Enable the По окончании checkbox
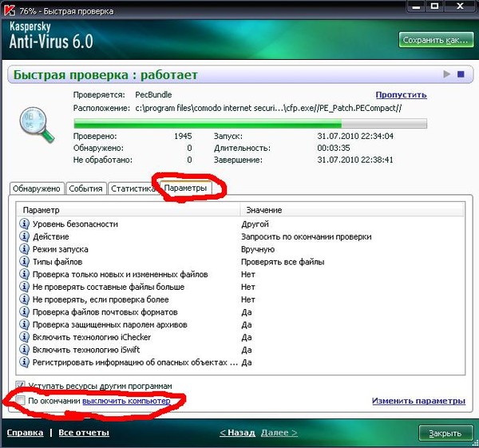The width and height of the screenshot is (479, 448). click(x=21, y=400)
